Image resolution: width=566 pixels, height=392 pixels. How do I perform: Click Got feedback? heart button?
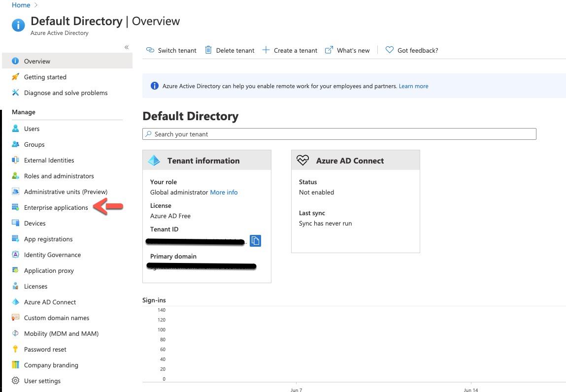tap(412, 50)
